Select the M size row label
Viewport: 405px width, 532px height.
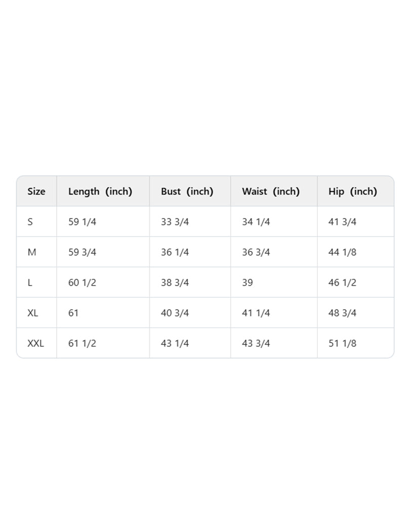tap(32, 252)
